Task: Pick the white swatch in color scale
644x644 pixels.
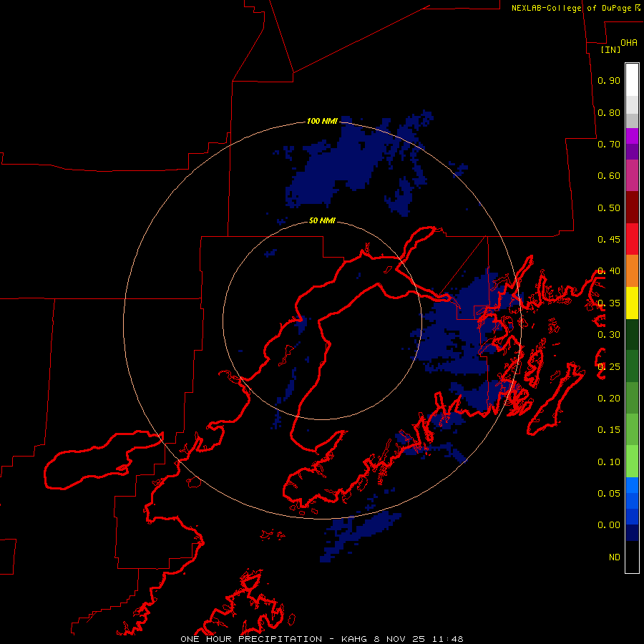Action: point(632,80)
